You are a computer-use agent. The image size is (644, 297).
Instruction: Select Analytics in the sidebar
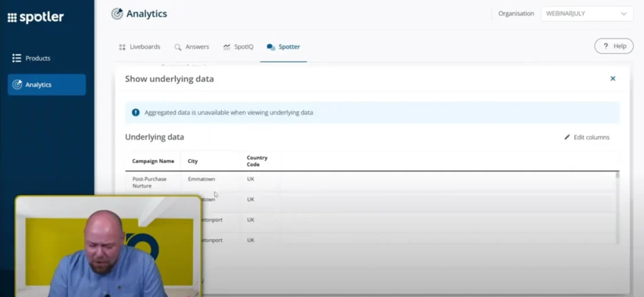(x=47, y=84)
